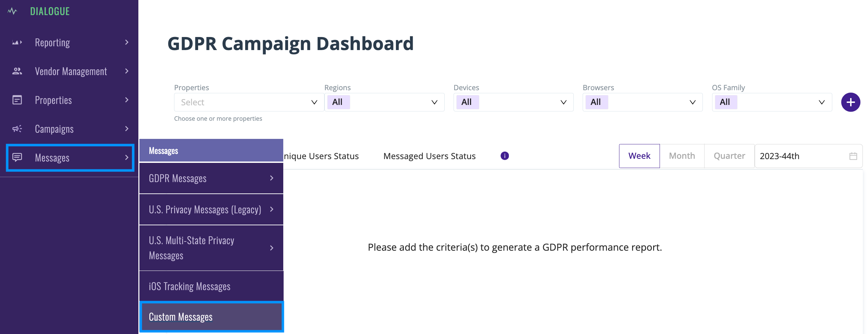The image size is (868, 334).
Task: Click the Properties panel icon in sidebar
Action: click(x=17, y=100)
